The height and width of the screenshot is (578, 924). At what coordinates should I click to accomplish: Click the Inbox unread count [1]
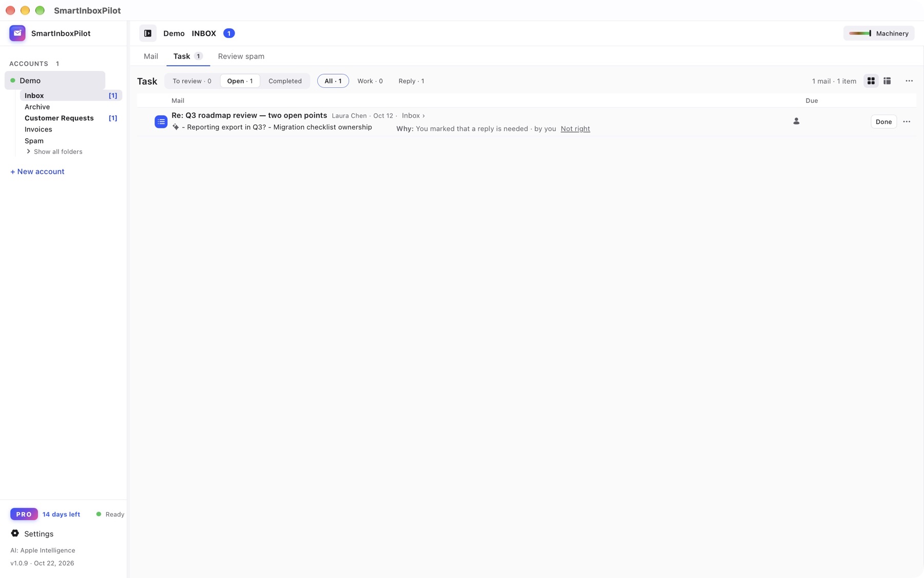point(112,96)
